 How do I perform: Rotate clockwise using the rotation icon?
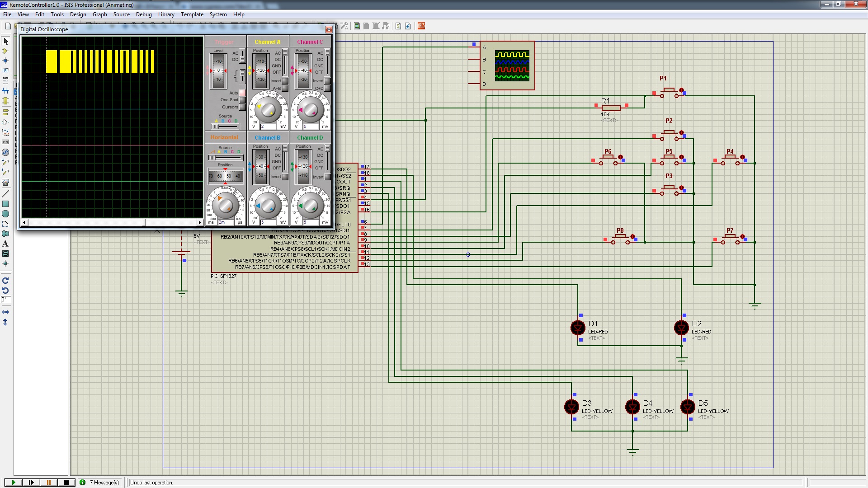click(x=5, y=281)
